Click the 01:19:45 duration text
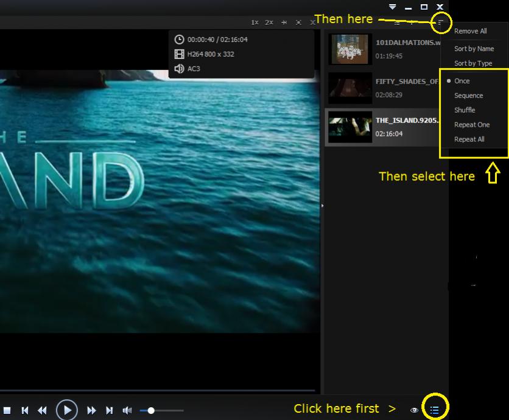 click(x=389, y=56)
